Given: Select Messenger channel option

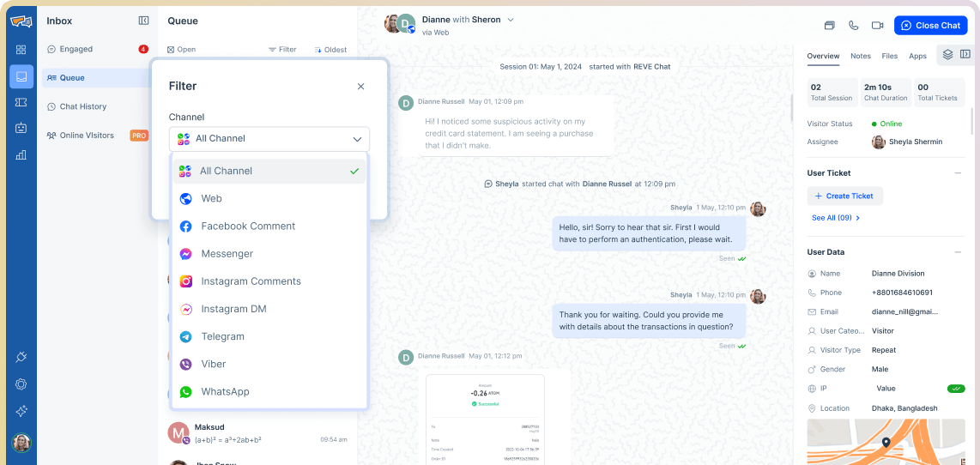Looking at the screenshot, I should pos(269,254).
